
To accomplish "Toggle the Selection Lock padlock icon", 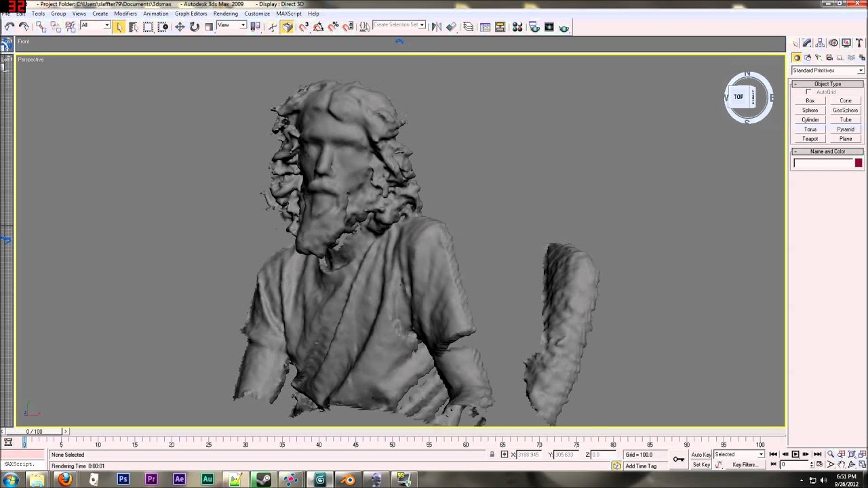I will click(x=492, y=455).
